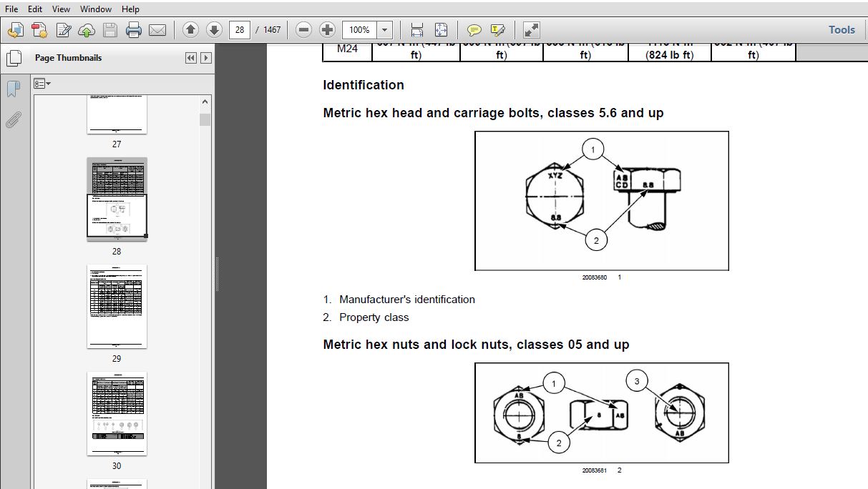Click the Save floppy disk icon

pyautogui.click(x=109, y=30)
